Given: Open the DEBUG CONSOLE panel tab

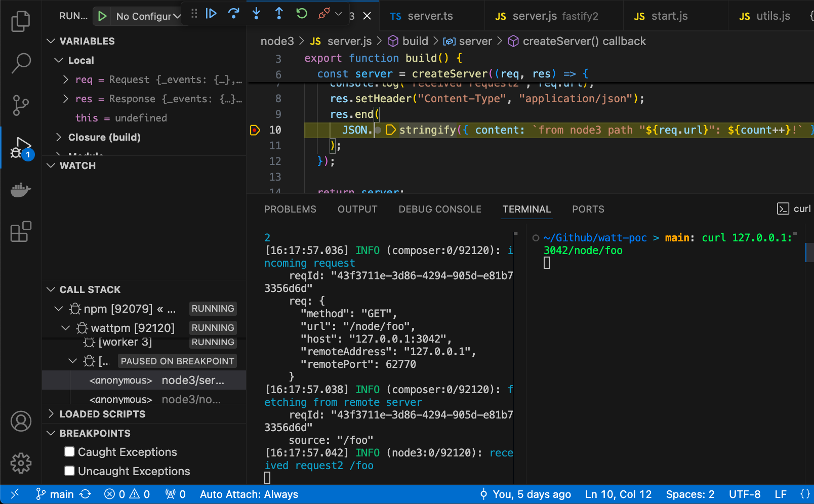Looking at the screenshot, I should point(440,209).
